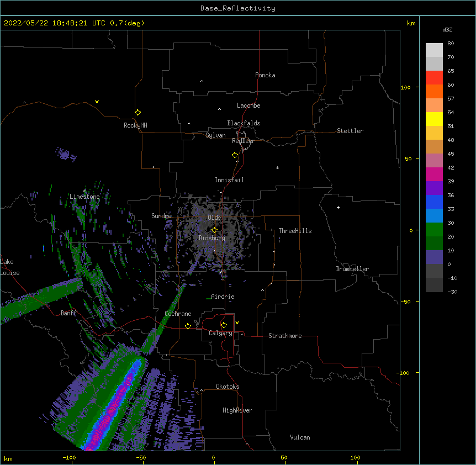The width and height of the screenshot is (476, 465).
Task: Click the Sylvan label
Action: (x=215, y=135)
